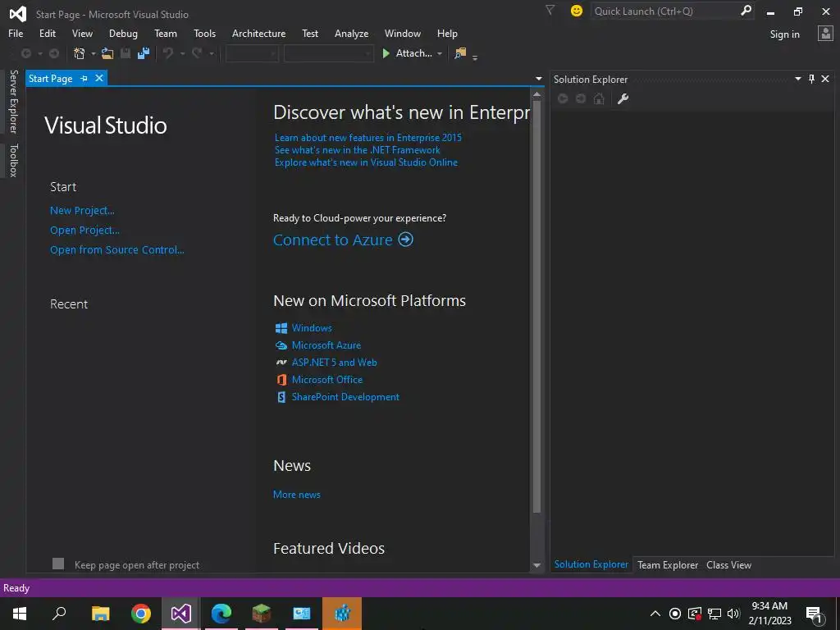Screen dimensions: 840x630
Task: Open the Solution Configurations combo box
Action: point(252,53)
